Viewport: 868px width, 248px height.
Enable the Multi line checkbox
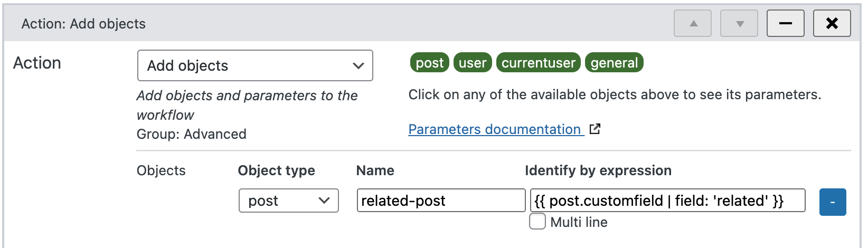[x=537, y=221]
